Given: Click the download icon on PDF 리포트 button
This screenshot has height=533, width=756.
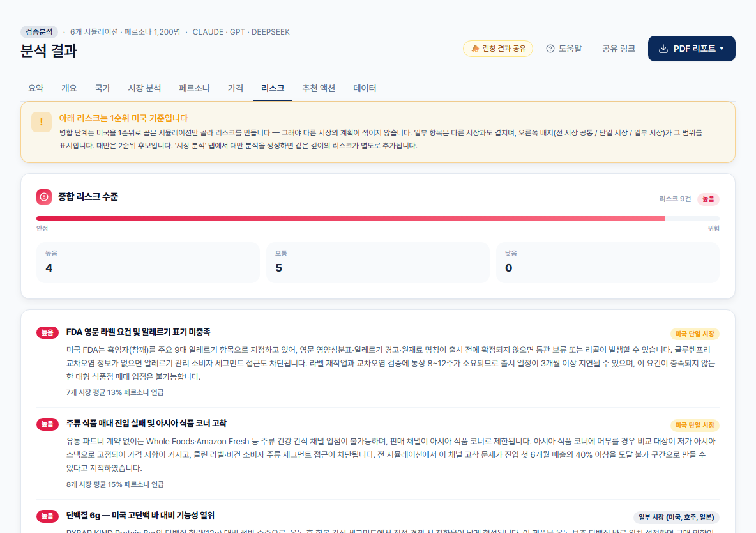Looking at the screenshot, I should pyautogui.click(x=663, y=49).
